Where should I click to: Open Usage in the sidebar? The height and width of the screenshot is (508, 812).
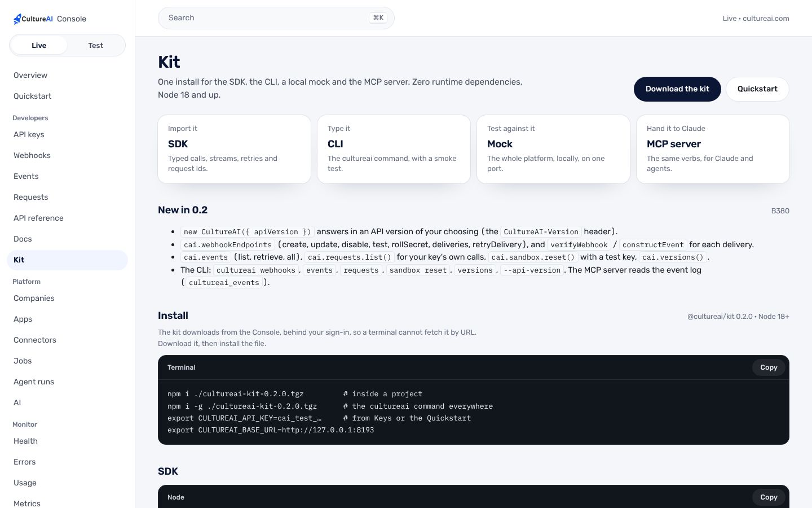click(x=67, y=483)
